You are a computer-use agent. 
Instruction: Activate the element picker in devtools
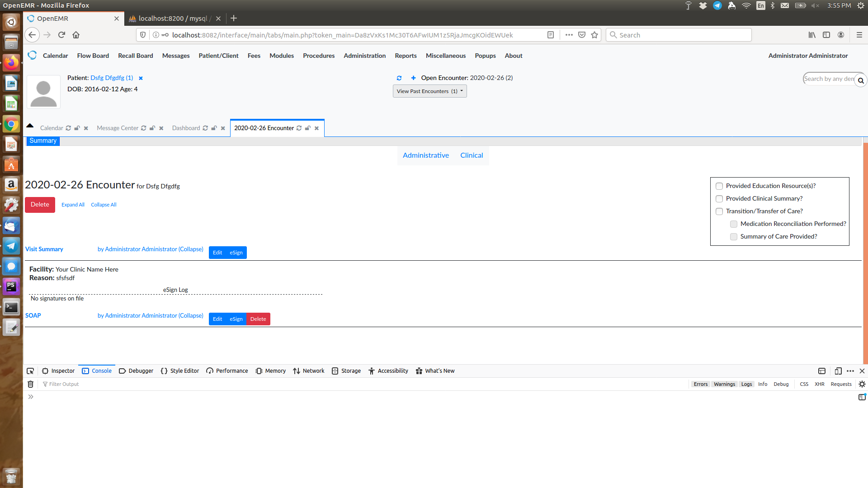click(x=30, y=371)
